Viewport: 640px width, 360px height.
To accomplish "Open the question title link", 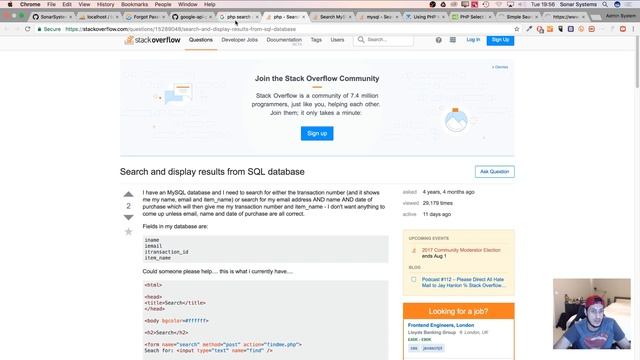I will coord(212,172).
